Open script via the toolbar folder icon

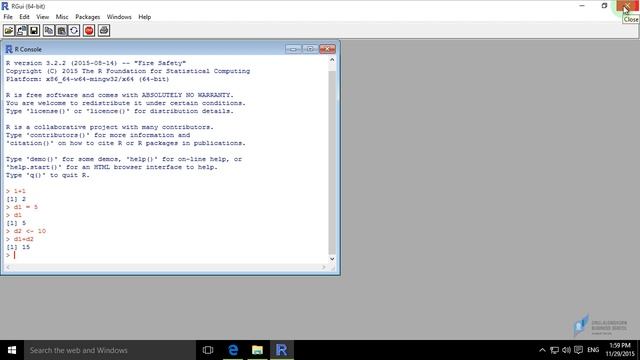9,31
